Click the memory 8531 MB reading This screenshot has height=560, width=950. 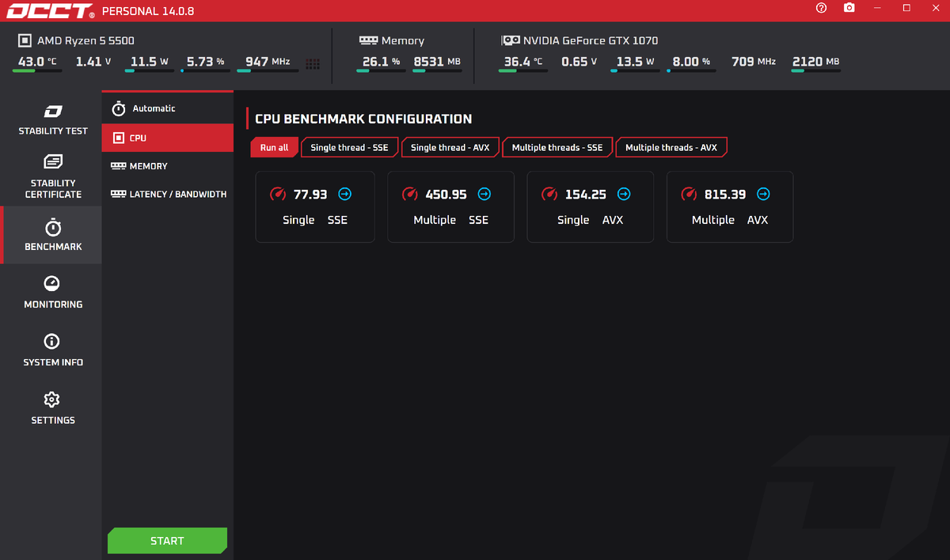pos(437,61)
